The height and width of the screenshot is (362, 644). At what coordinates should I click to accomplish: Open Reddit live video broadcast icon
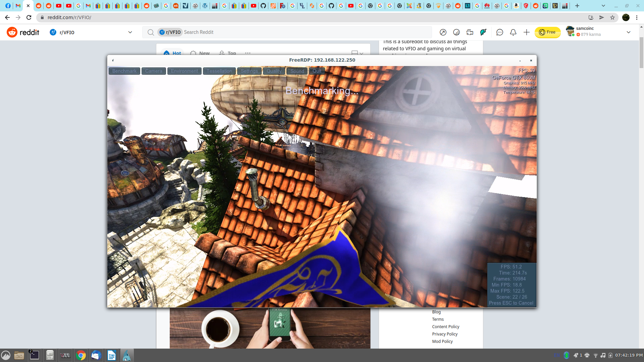click(x=470, y=32)
